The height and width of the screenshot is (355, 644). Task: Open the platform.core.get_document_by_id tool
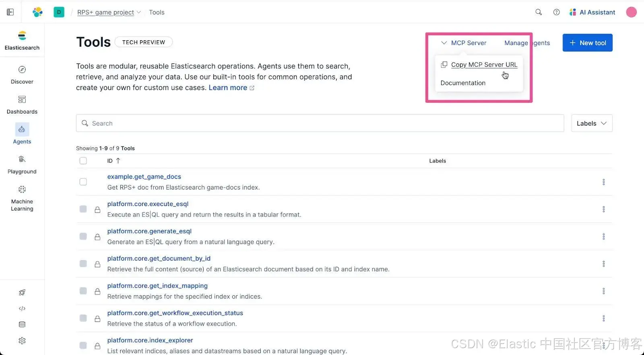coord(159,258)
